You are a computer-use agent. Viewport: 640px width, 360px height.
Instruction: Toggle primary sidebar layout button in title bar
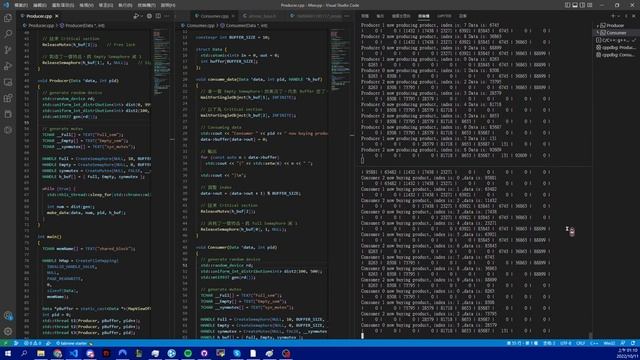(567, 5)
